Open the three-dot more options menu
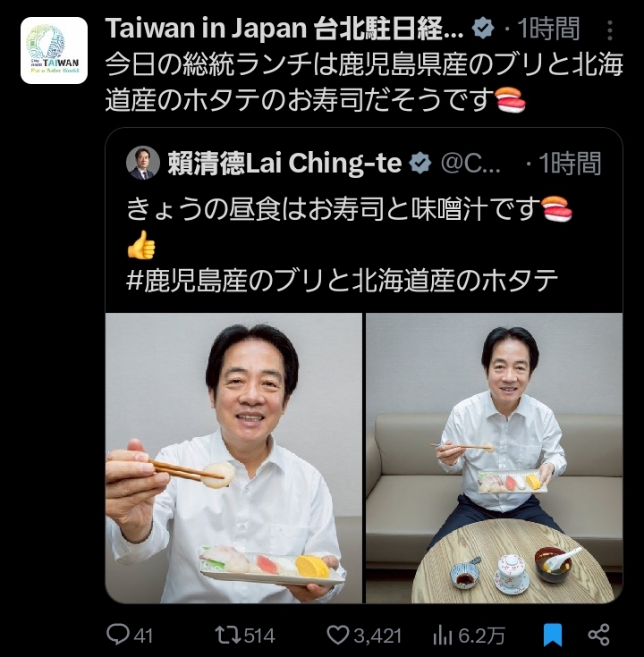Viewport: 644px width, 657px height. click(610, 30)
